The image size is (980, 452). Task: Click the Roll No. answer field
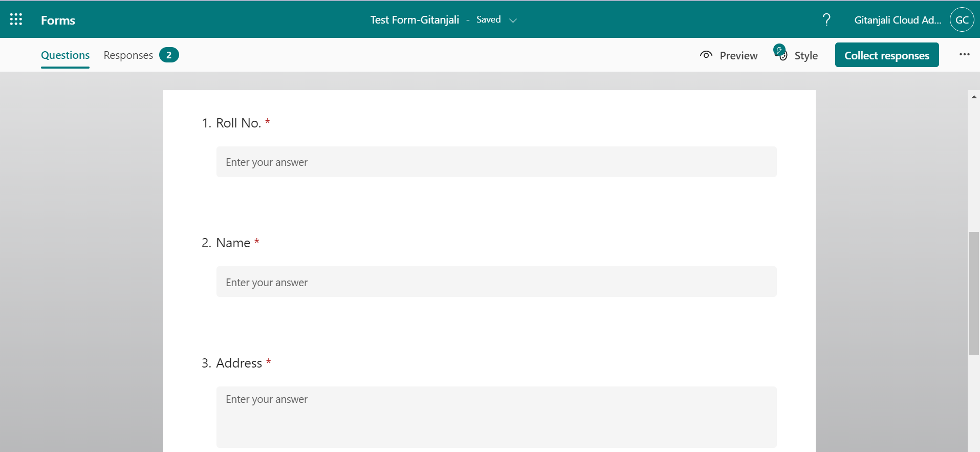(x=496, y=162)
